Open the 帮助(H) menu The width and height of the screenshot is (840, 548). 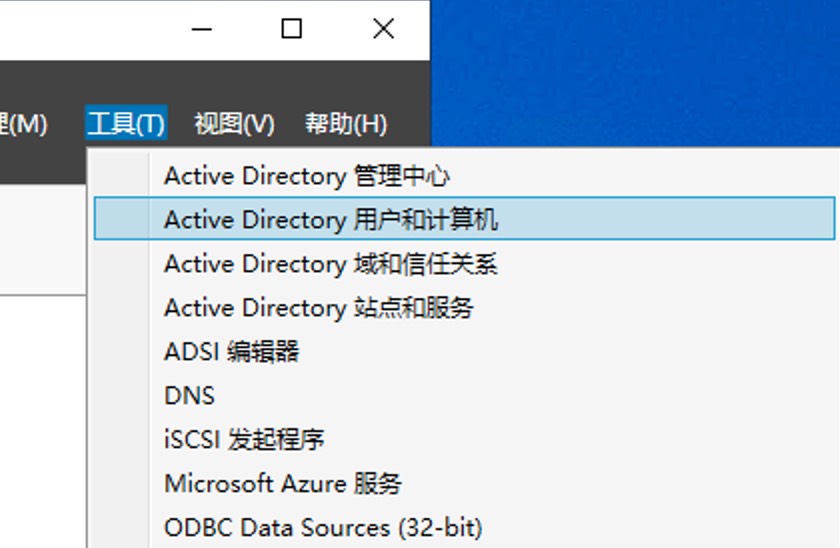(345, 124)
